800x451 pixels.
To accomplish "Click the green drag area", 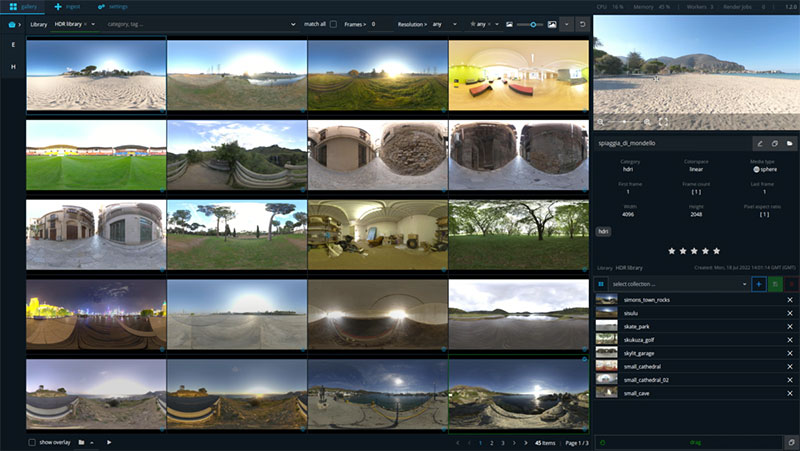I will click(x=688, y=442).
